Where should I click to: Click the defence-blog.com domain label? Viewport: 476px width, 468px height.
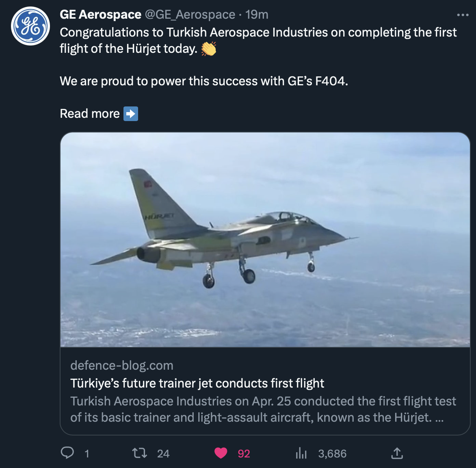pos(122,366)
